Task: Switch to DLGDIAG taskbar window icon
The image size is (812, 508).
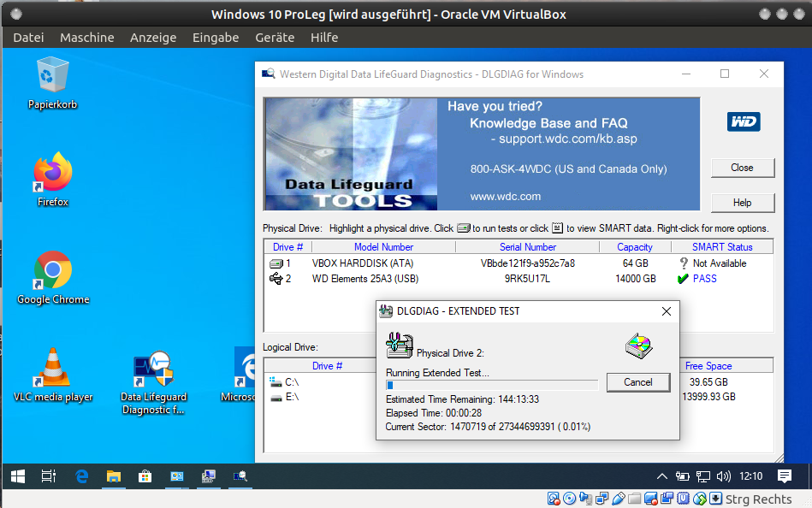Action: coord(240,476)
